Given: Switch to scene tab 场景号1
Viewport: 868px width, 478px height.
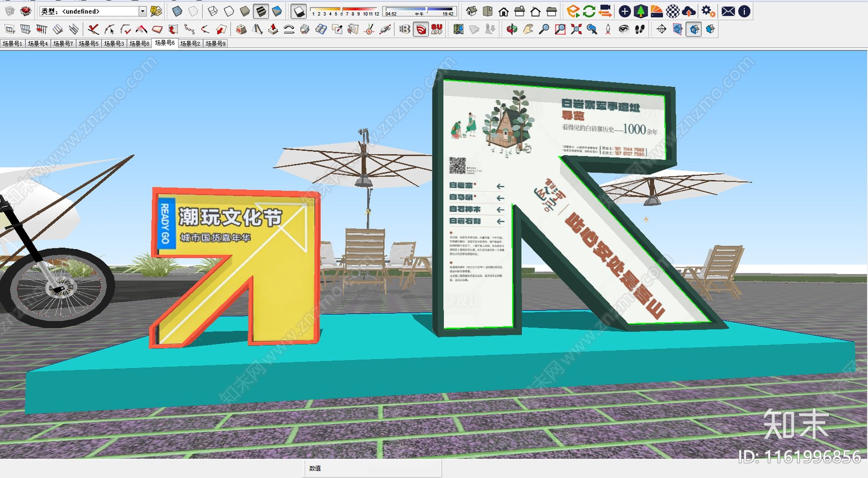Looking at the screenshot, I should click(x=12, y=43).
